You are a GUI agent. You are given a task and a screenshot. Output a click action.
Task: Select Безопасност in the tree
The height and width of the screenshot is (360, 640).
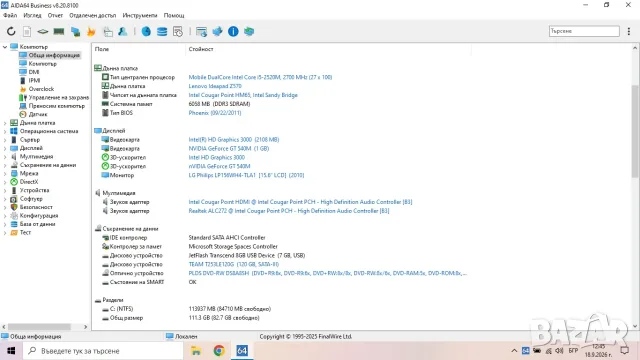[36, 207]
